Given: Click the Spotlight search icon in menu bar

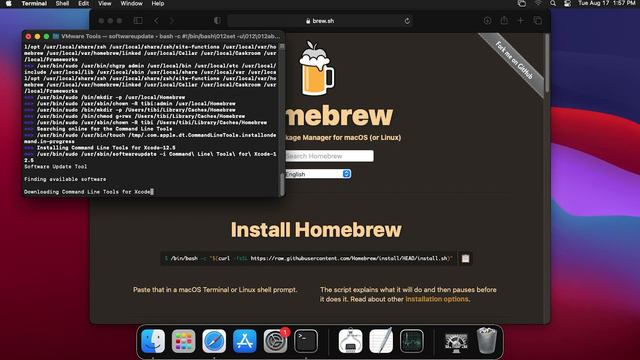Looking at the screenshot, I should pyautogui.click(x=553, y=4).
